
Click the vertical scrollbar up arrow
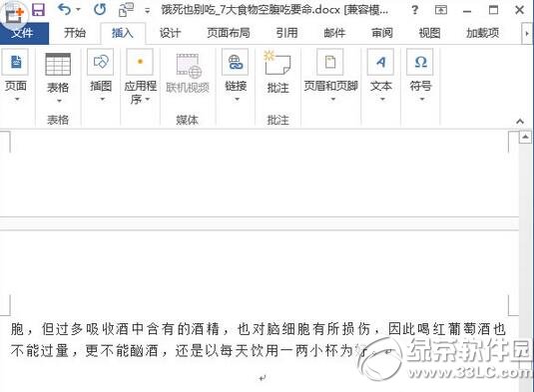[525, 137]
